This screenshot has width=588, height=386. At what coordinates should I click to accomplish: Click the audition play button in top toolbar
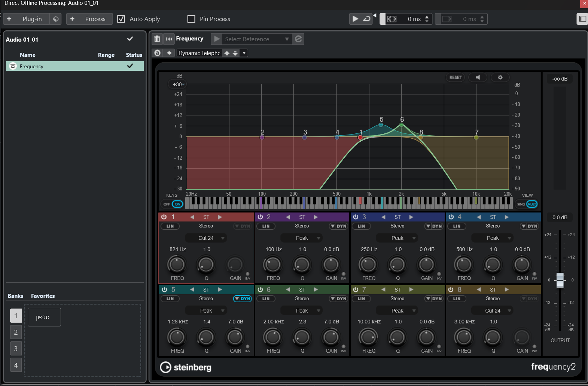(x=355, y=19)
